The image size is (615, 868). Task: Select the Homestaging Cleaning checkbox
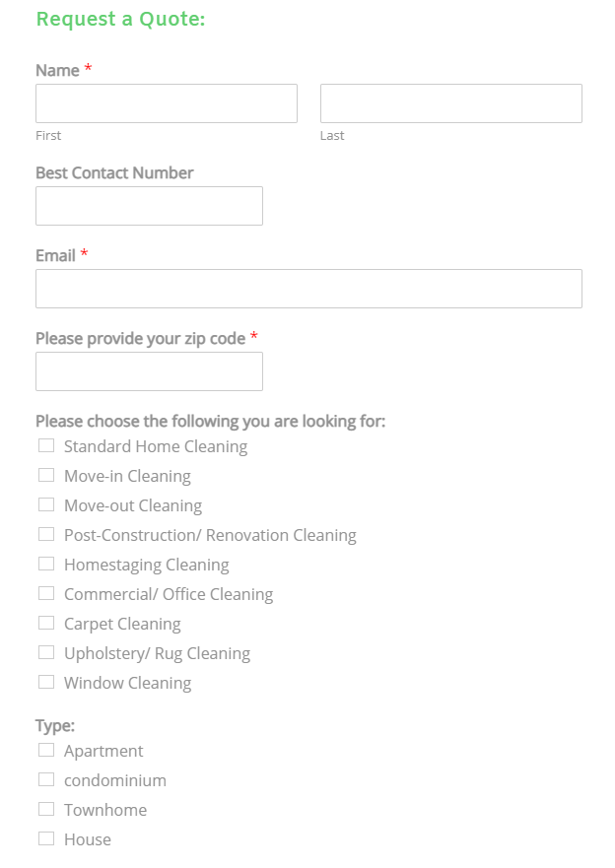[46, 565]
